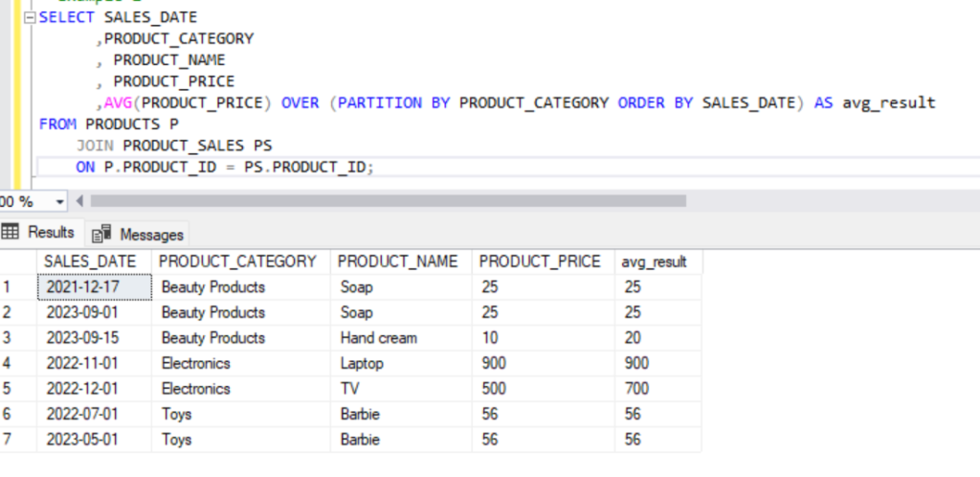Image resolution: width=980 pixels, height=477 pixels.
Task: Switch to the Results tab
Action: point(39,233)
